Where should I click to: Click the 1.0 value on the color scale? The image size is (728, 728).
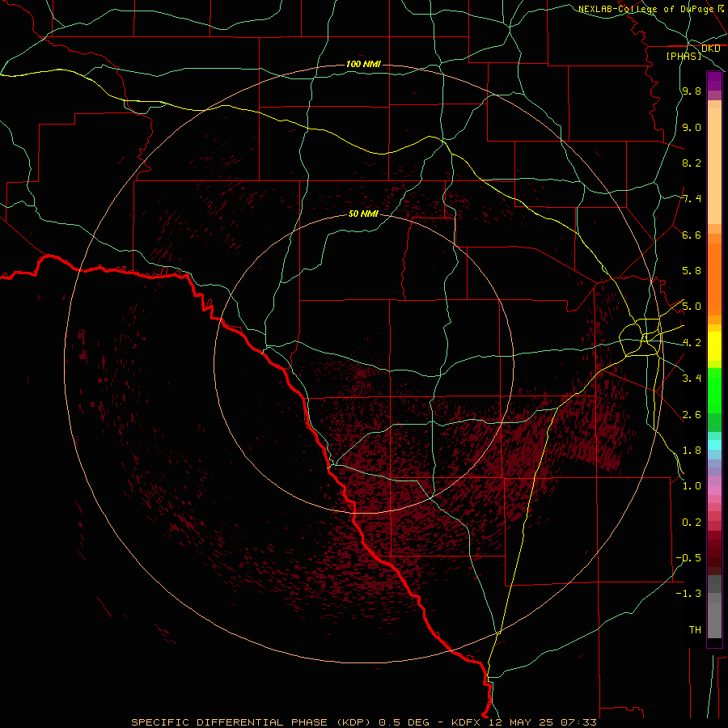(x=692, y=486)
